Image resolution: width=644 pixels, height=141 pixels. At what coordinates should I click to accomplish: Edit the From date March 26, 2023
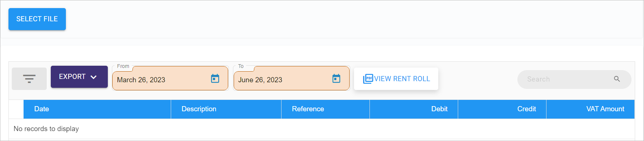[141, 80]
